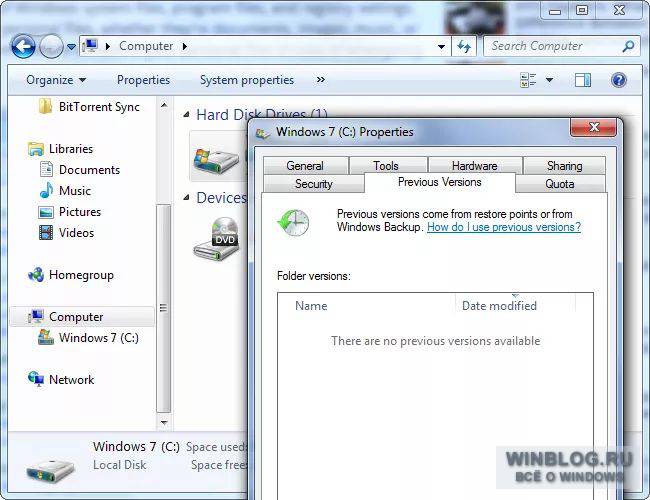Show more toolbar commands via chevron
Viewport: 650px width, 500px height.
[320, 79]
